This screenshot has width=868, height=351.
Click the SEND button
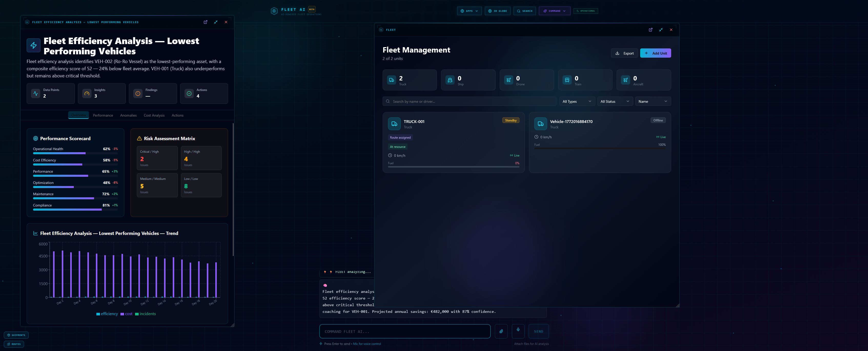(x=538, y=331)
